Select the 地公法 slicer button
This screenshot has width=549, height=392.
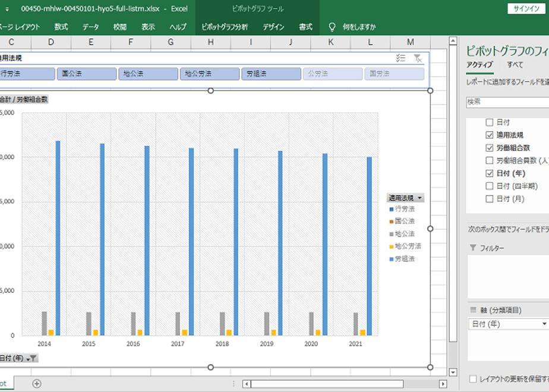148,74
